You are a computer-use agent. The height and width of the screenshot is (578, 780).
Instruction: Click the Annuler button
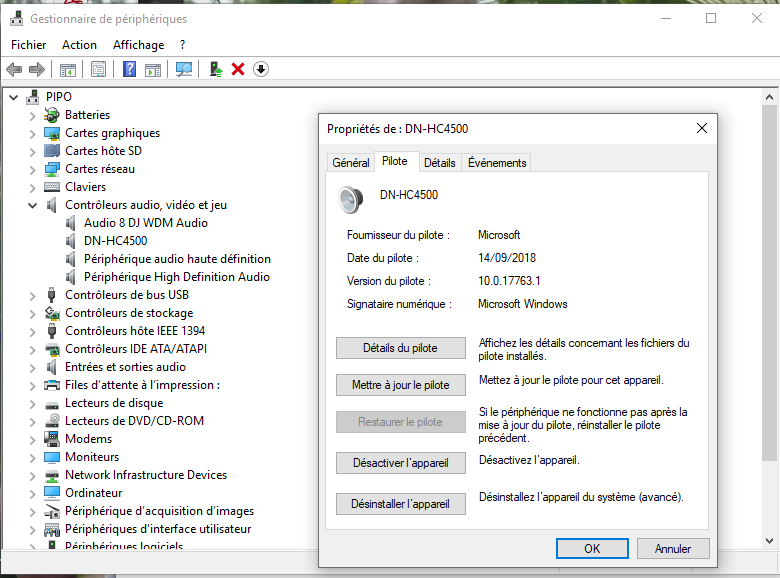pos(673,549)
